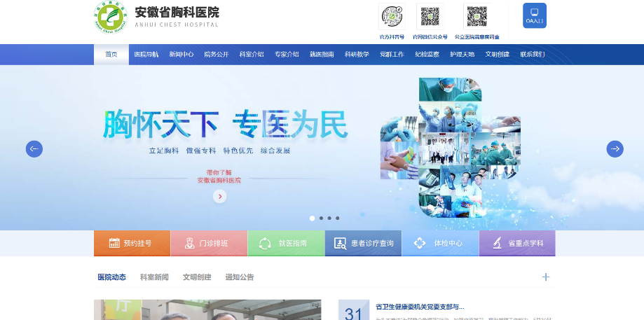Screen dimensions: 644x320
Task: Switch to the 科室新闻 tab
Action: point(154,277)
